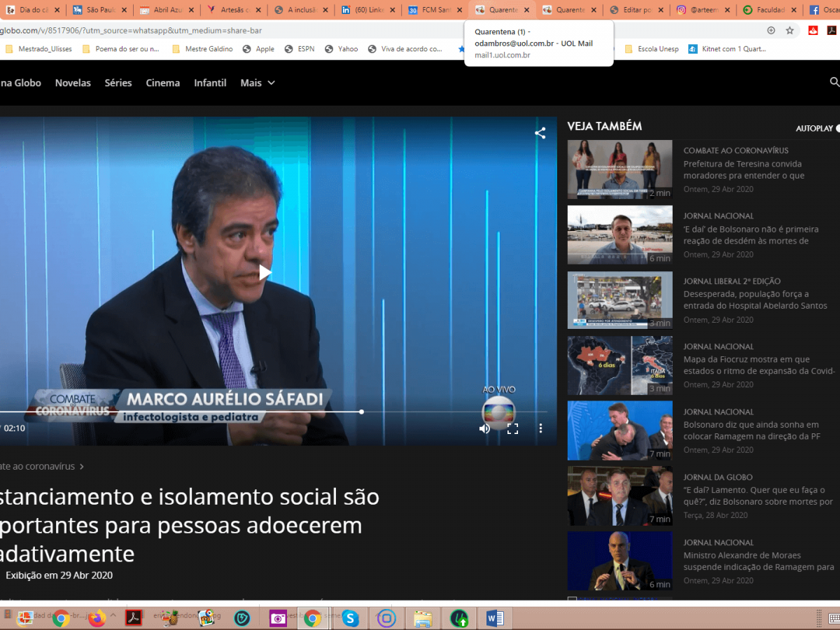Viewport: 840px width, 630px height.
Task: Open Hospital Abelardo Santos video thumbnail
Action: click(x=619, y=300)
